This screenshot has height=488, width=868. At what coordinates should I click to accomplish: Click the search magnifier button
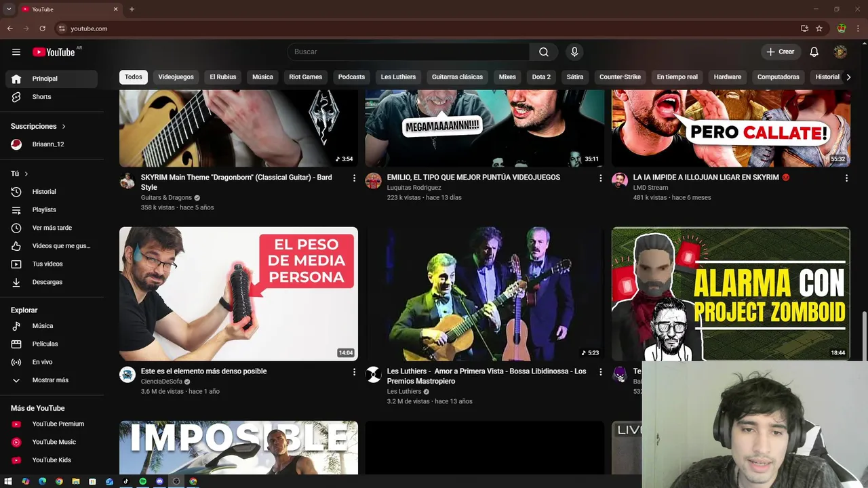click(x=544, y=52)
